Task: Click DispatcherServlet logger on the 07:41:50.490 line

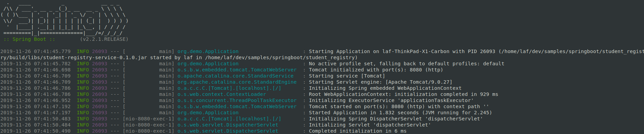Action: coord(228,131)
